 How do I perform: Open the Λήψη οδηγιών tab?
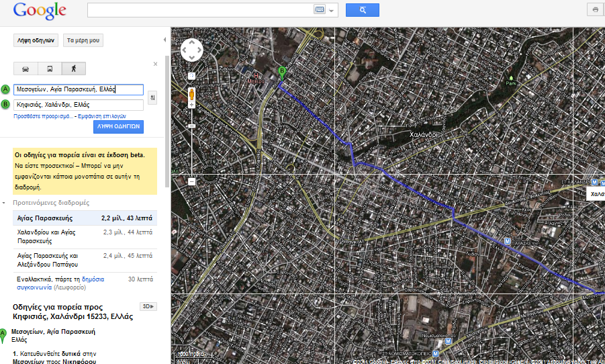click(x=36, y=40)
